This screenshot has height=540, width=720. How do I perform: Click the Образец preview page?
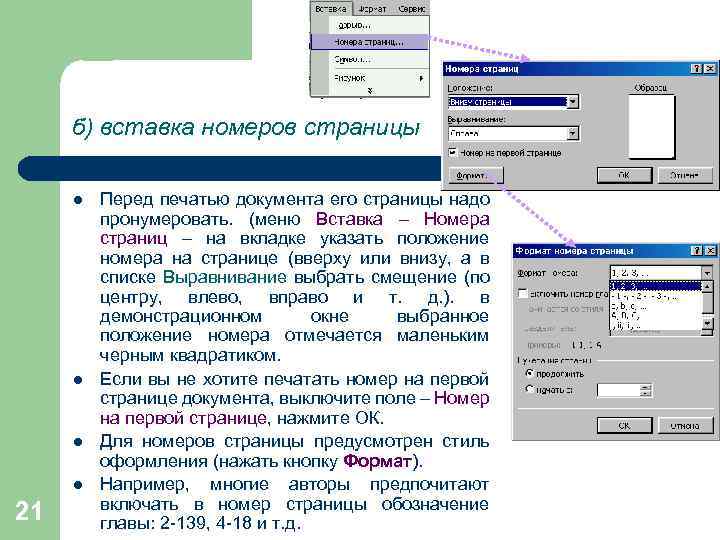coord(652,127)
